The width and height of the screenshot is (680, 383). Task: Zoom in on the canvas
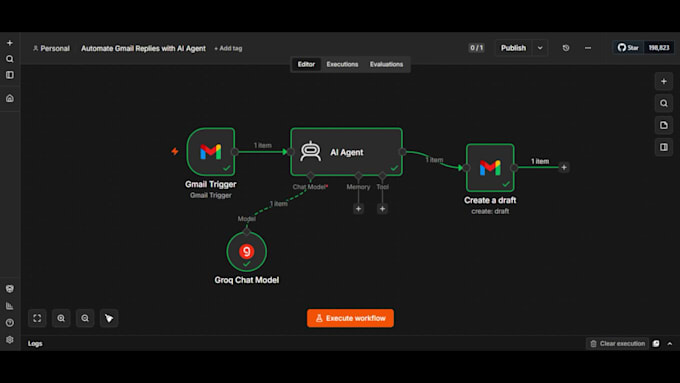61,318
